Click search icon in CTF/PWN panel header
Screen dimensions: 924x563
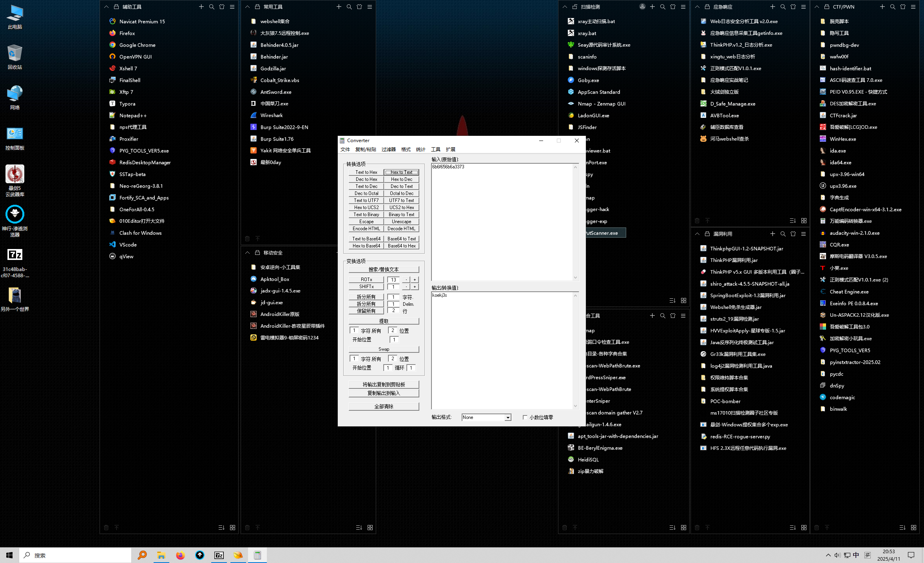pos(893,7)
